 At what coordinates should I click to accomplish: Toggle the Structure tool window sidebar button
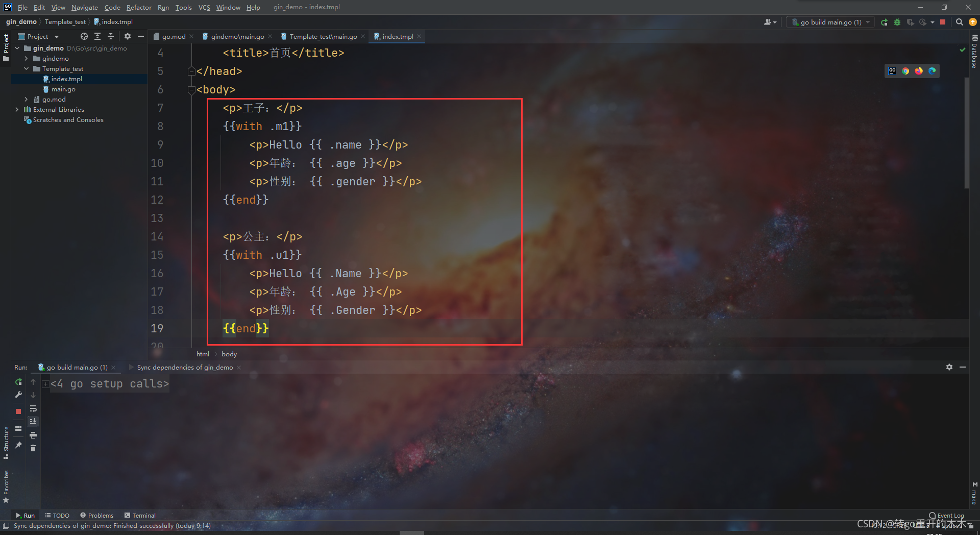pos(6,442)
